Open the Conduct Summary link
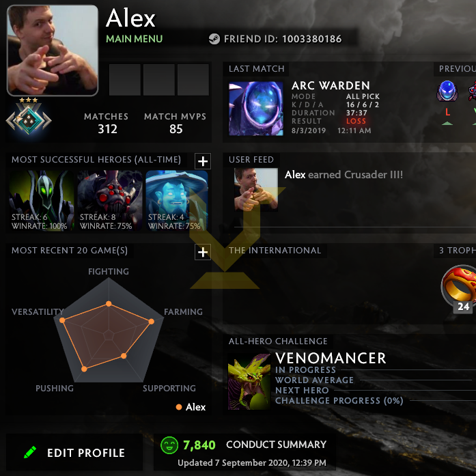Viewport: 476px width, 476px height. (276, 445)
